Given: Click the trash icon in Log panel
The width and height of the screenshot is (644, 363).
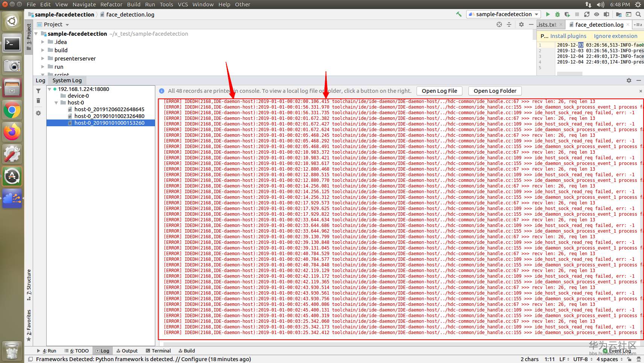Looking at the screenshot, I should (x=38, y=101).
